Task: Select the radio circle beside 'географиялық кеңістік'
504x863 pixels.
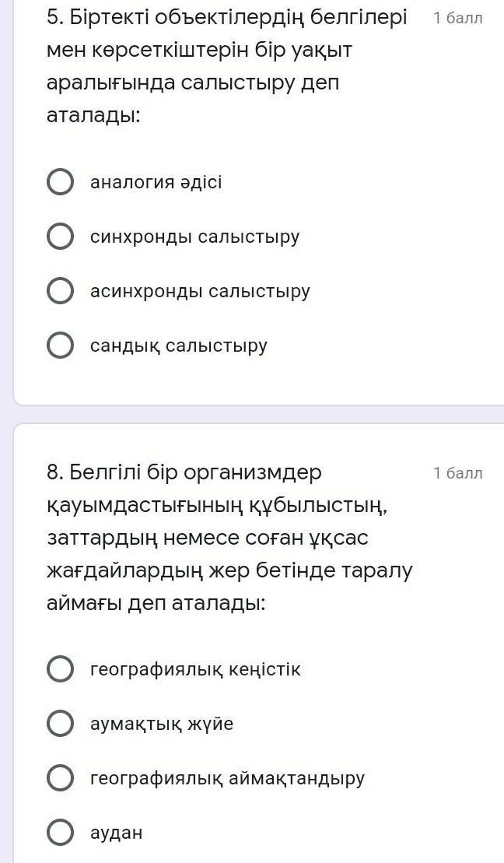Action: click(x=61, y=669)
